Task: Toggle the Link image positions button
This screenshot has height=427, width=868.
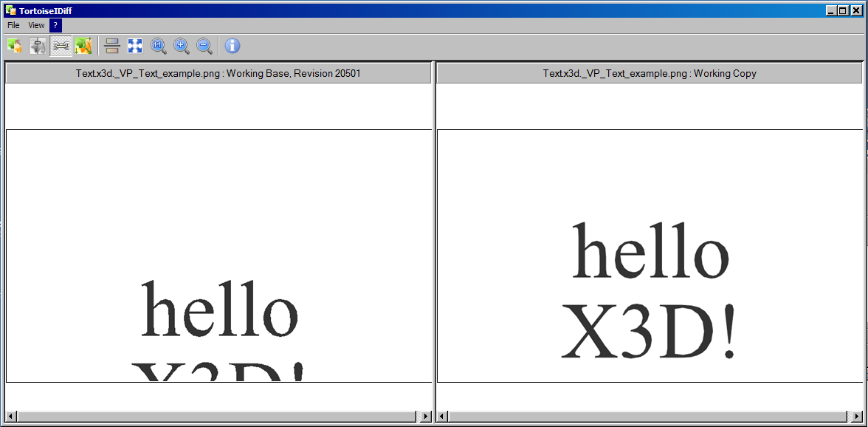Action: 61,46
